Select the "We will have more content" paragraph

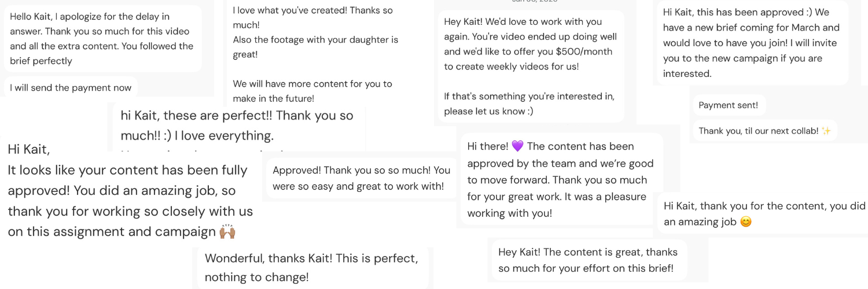tap(312, 91)
